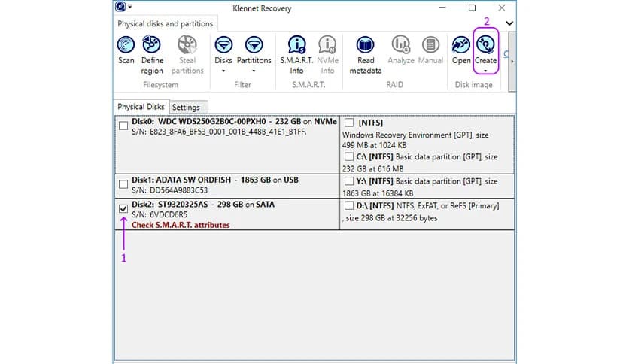Expand the Create disk image dropdown arrow
Image resolution: width=629 pixels, height=364 pixels.
485,71
